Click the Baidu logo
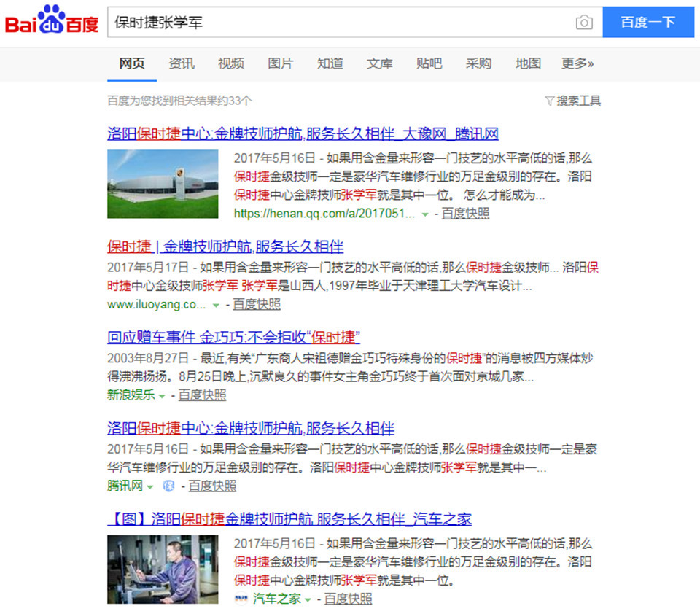 point(51,20)
